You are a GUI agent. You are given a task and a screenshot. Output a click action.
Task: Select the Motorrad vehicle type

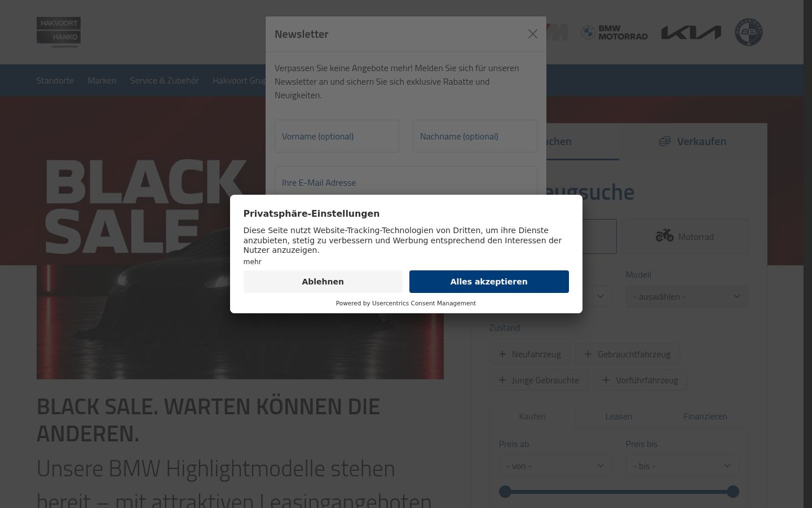[x=685, y=237]
